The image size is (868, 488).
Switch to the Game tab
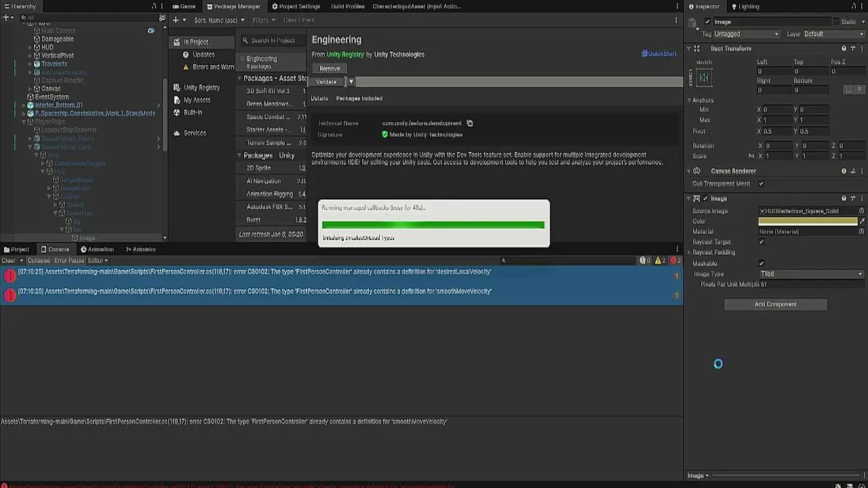tap(184, 6)
